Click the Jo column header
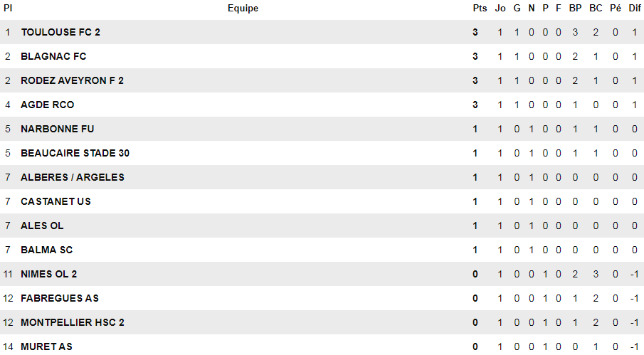644x355 pixels. 500,9
